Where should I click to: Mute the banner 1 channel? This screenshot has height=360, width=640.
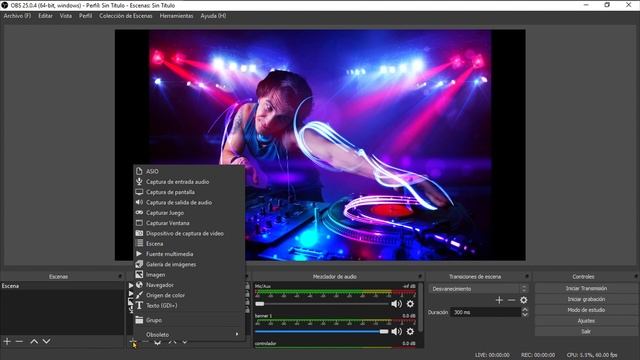[396, 331]
